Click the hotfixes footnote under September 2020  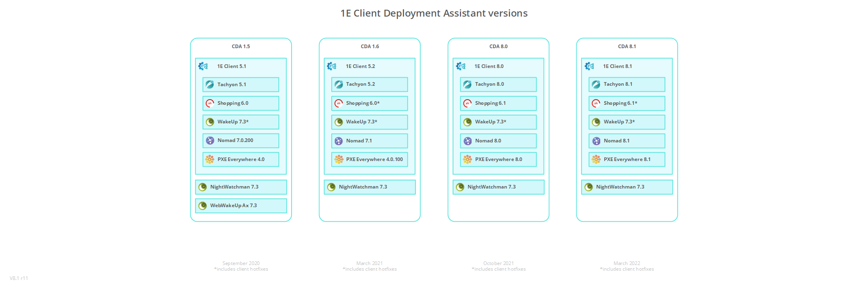pyautogui.click(x=241, y=269)
